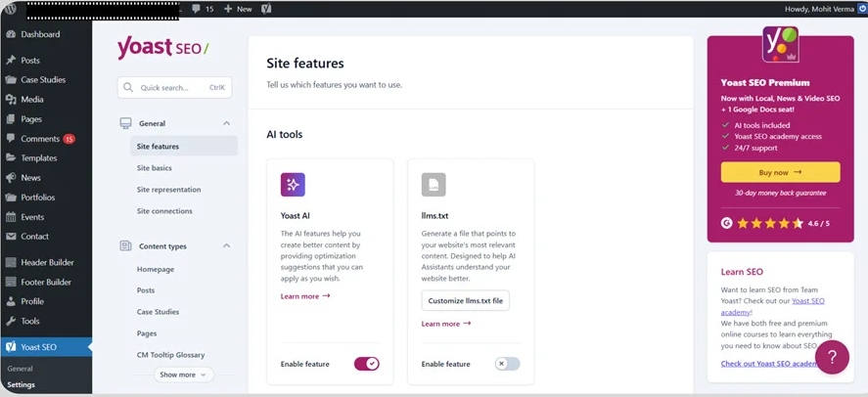Viewport: 868px width, 397px height.
Task: Disable the Yoast AI feature toggle
Action: (366, 364)
